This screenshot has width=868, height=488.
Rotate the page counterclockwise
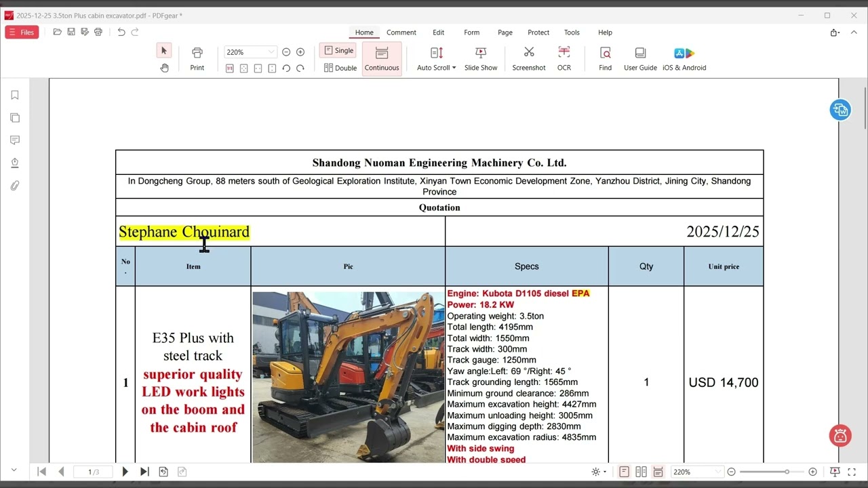pyautogui.click(x=286, y=68)
